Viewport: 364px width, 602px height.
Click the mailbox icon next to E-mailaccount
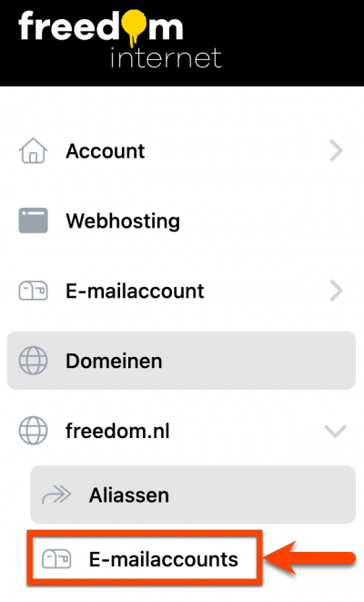tap(33, 291)
